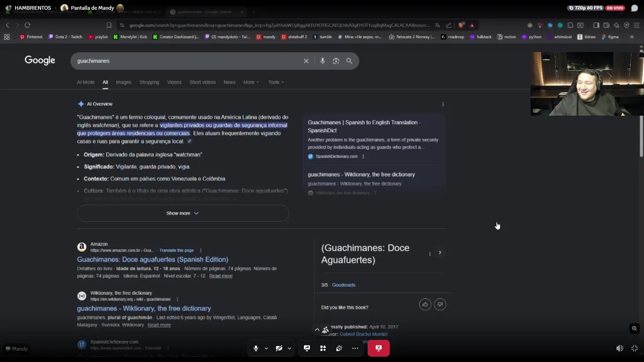Open the browser wallet icon
The height and width of the screenshot is (362, 644).
(x=606, y=25)
